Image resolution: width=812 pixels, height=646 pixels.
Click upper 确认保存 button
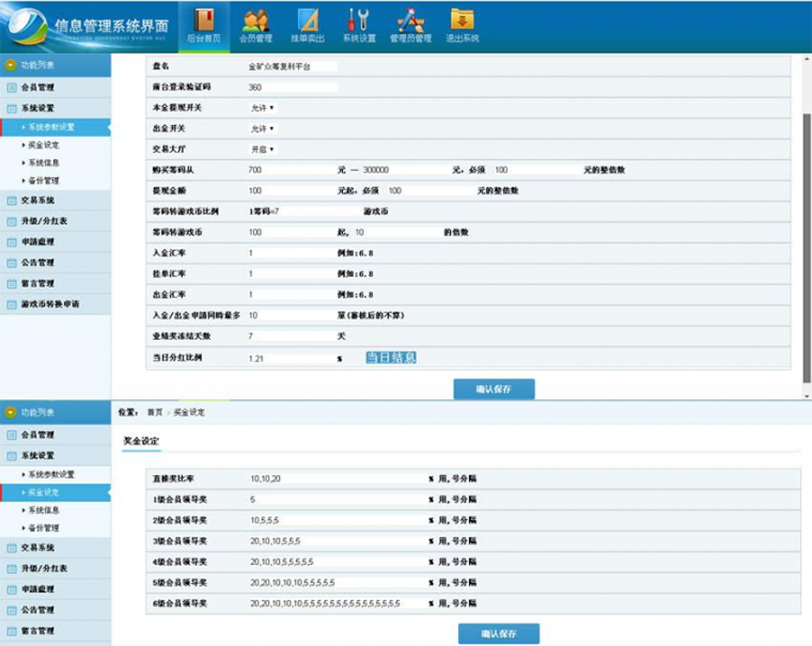coord(494,389)
